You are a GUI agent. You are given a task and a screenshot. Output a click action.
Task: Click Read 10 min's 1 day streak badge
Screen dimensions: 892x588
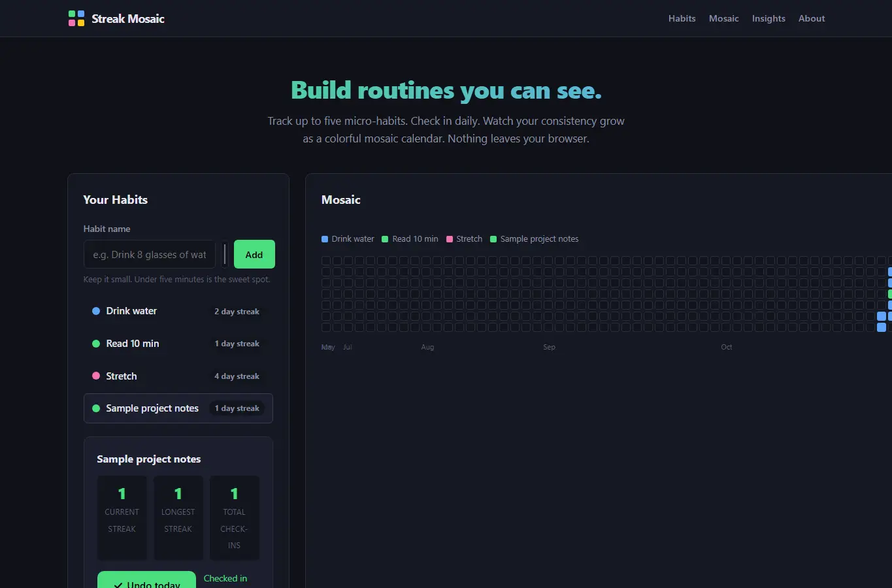point(237,344)
